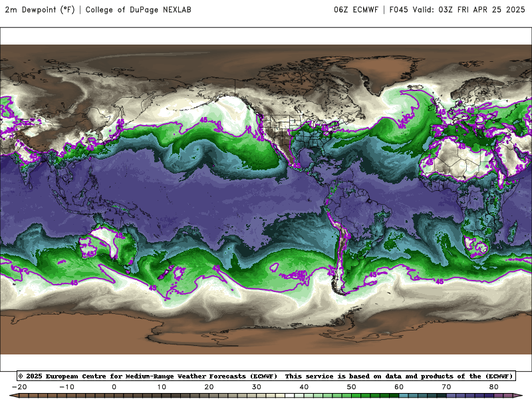Click the '0' color scale label

(x=114, y=387)
